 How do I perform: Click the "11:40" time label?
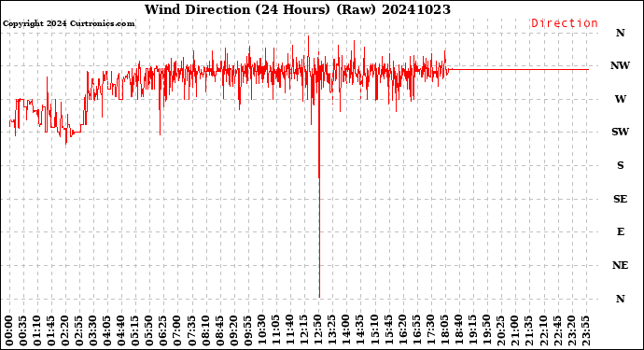pyautogui.click(x=290, y=330)
